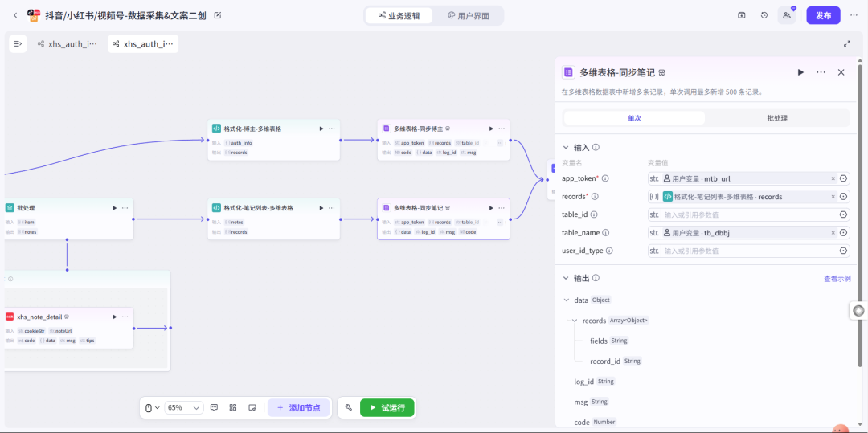Screen dimensions: 868x433
Task: Toggle the minimap icon in the bottom toolbar
Action: coord(252,407)
